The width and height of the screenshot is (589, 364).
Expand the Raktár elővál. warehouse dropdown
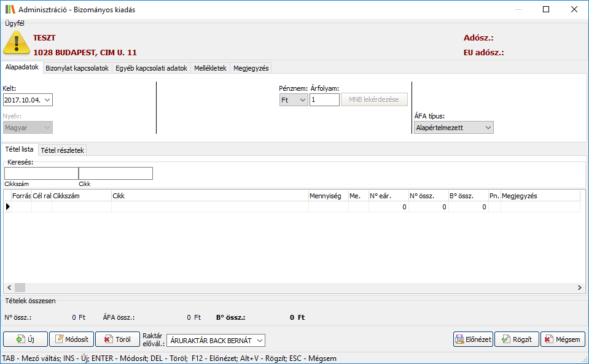pyautogui.click(x=259, y=340)
